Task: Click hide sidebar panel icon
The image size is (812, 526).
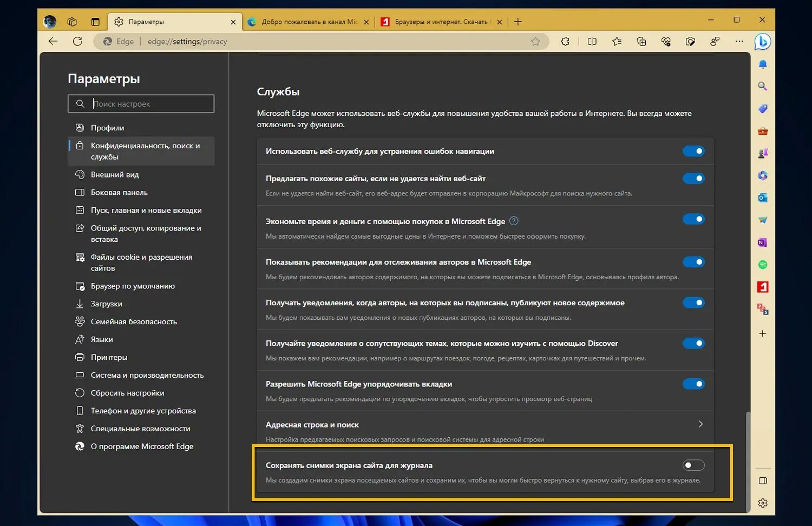Action: coord(763,481)
